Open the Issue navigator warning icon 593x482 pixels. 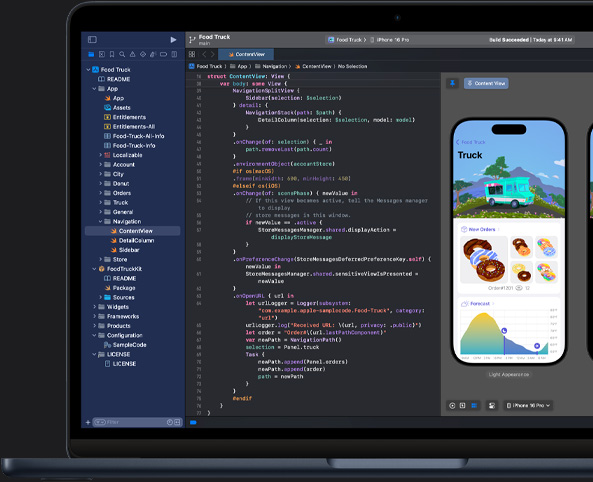pos(132,54)
